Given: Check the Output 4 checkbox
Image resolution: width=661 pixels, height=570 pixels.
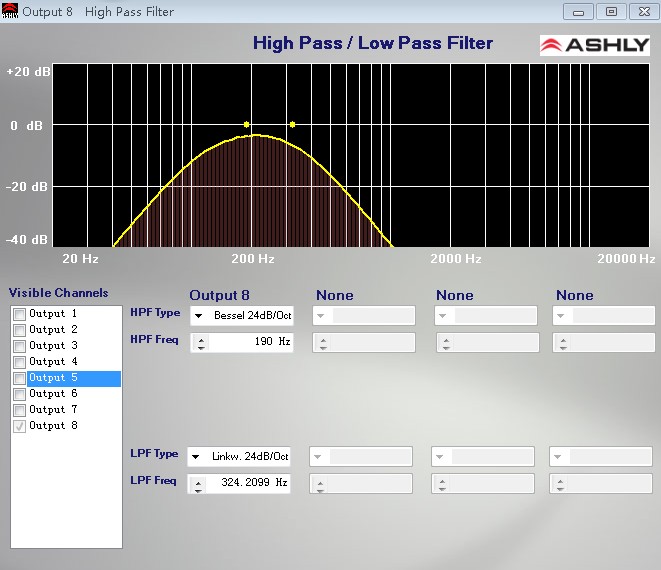Looking at the screenshot, I should 19,362.
